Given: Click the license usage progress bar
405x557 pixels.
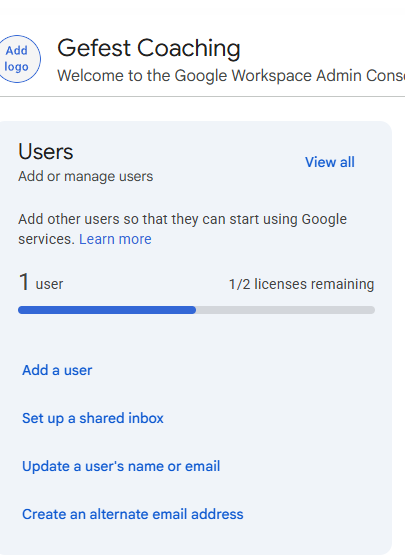Looking at the screenshot, I should coord(196,310).
